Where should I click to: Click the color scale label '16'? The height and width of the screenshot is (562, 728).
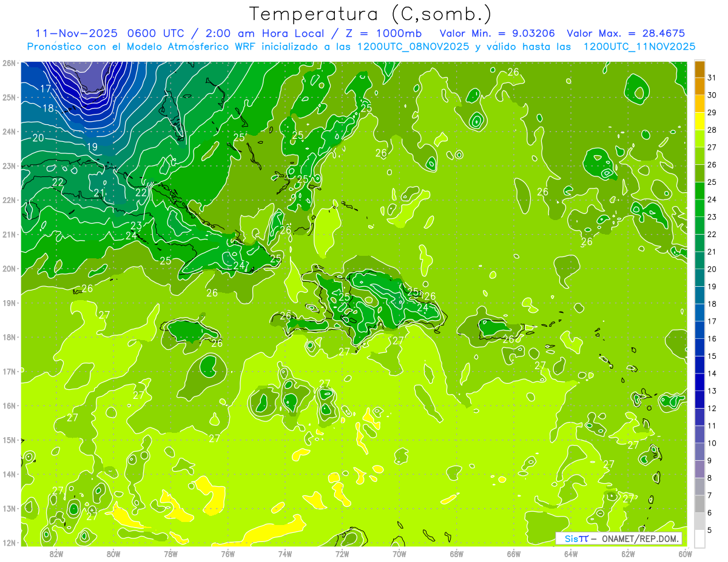[712, 338]
